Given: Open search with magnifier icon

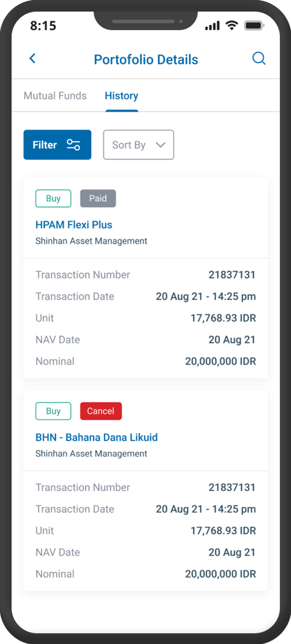Looking at the screenshot, I should (x=259, y=59).
